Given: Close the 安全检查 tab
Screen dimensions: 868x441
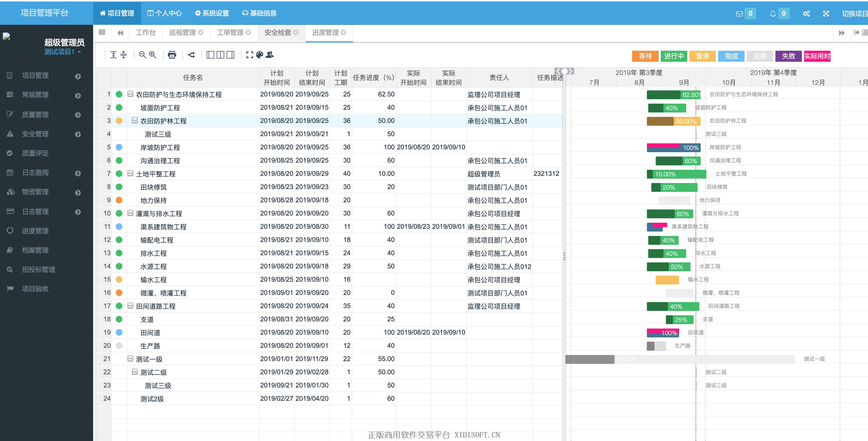Looking at the screenshot, I should tap(296, 32).
